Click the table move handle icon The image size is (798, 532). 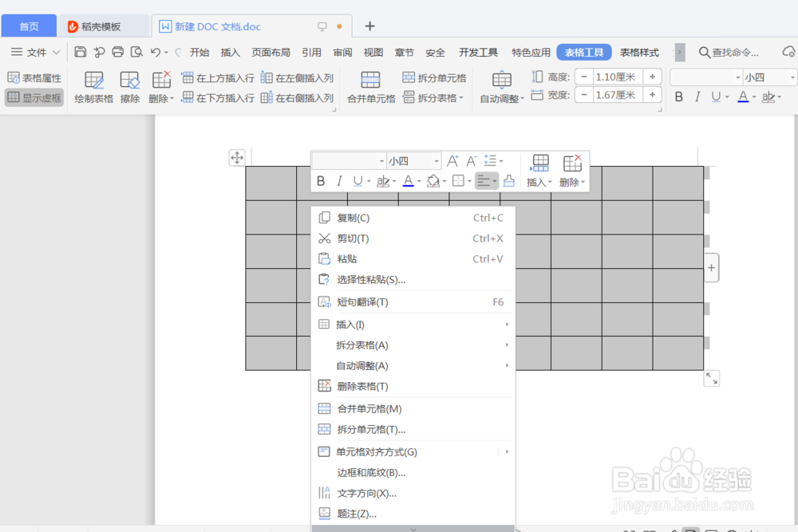tap(237, 158)
